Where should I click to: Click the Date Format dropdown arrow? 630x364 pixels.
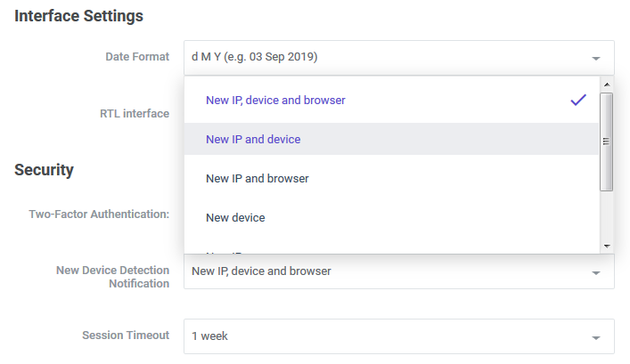(x=596, y=58)
